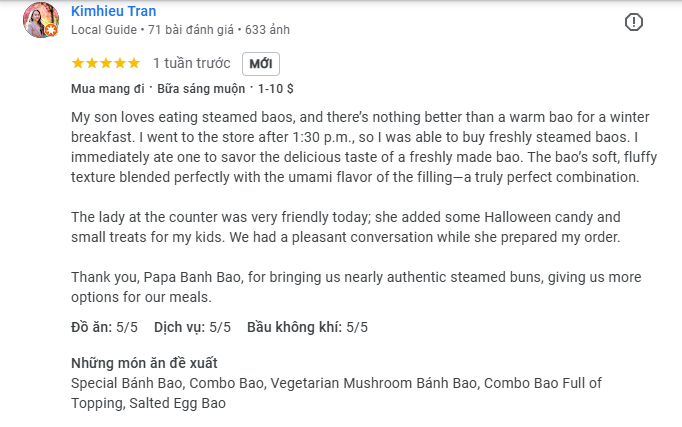Click the first yellow rating star
682x427 pixels.
coord(78,63)
